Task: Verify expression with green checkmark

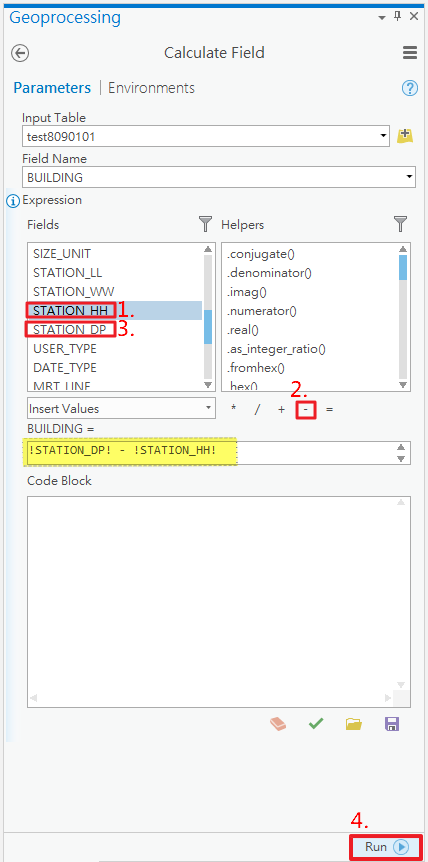Action: [315, 723]
